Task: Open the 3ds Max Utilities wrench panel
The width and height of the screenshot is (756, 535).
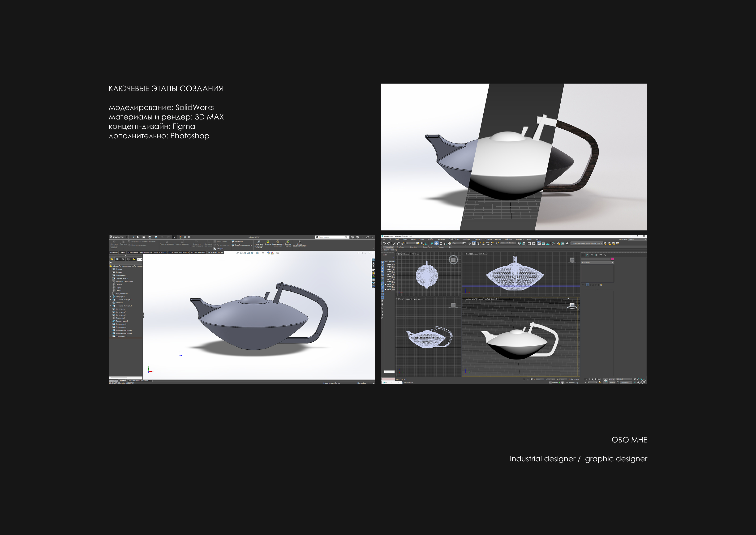Action: pos(605,255)
